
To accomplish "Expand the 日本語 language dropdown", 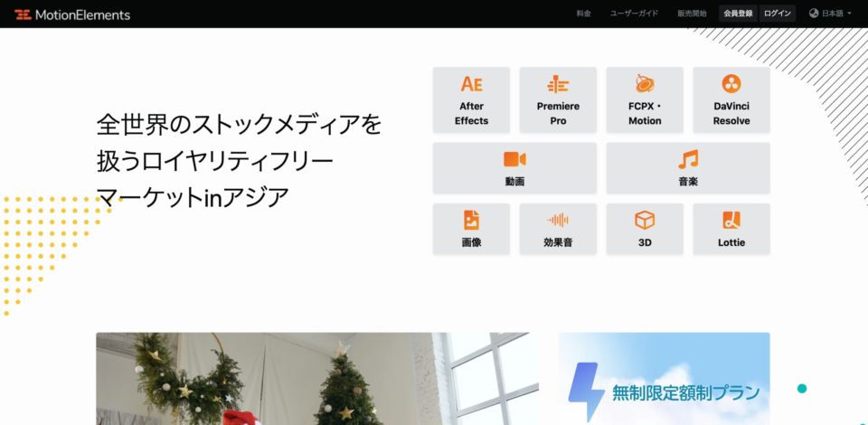I will pyautogui.click(x=830, y=14).
